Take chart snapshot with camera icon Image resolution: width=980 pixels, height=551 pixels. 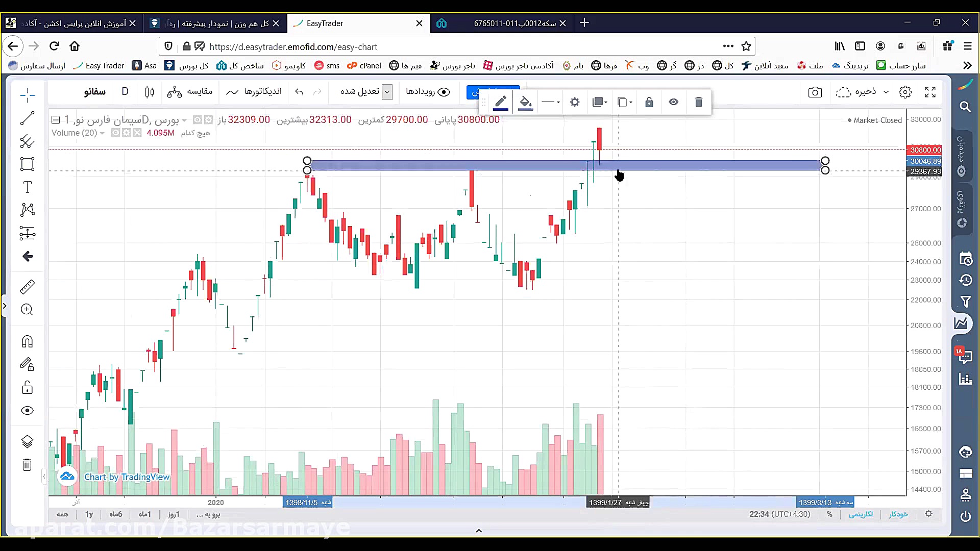tap(815, 92)
